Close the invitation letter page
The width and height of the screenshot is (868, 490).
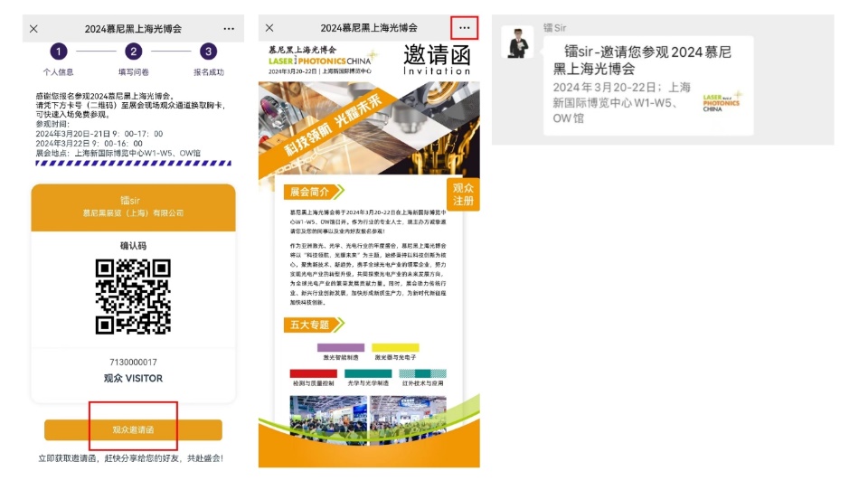coord(269,28)
